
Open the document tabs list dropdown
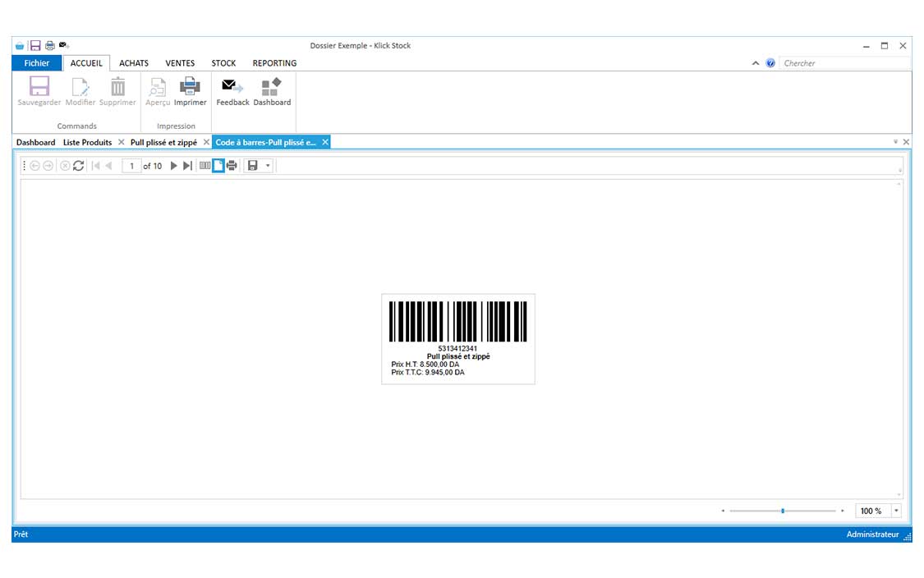coord(896,142)
